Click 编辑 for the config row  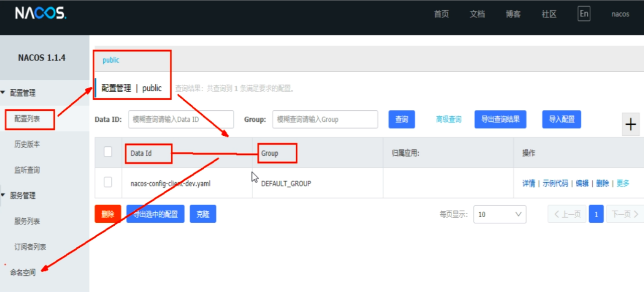coord(582,184)
